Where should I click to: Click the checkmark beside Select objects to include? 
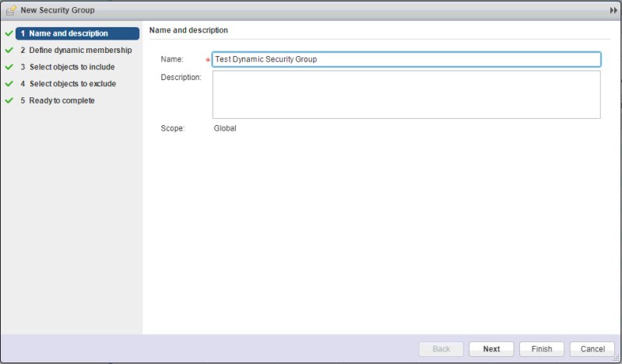click(9, 67)
